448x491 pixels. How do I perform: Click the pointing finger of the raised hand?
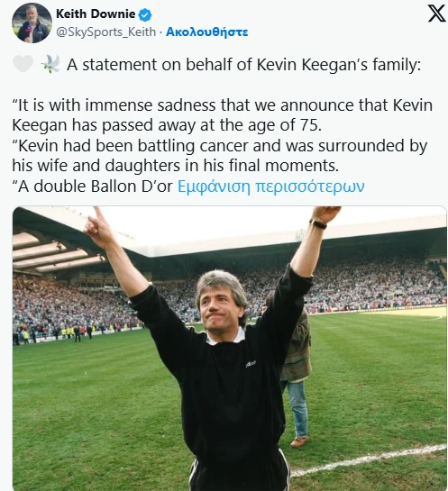click(x=98, y=213)
